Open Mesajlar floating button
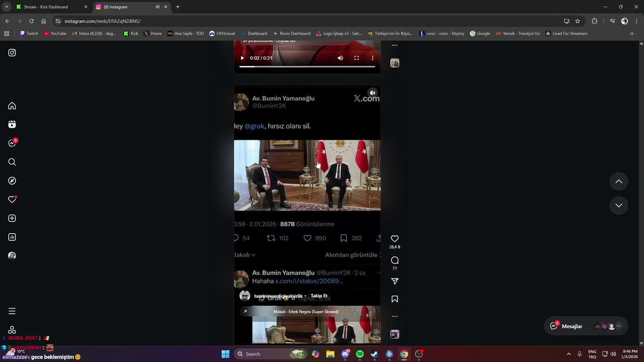The width and height of the screenshot is (644, 362). [586, 326]
